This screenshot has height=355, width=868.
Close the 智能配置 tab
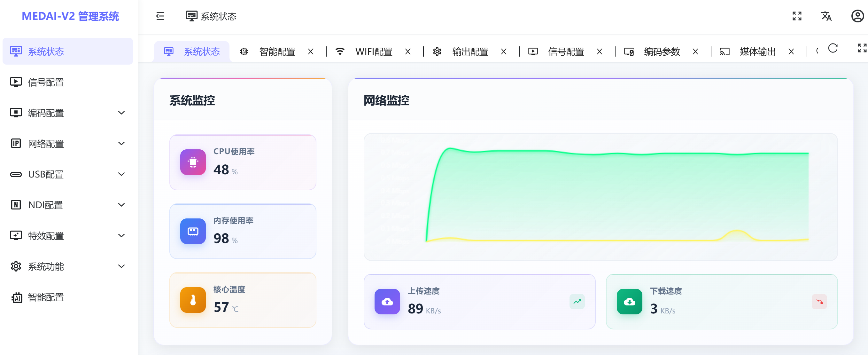pyautogui.click(x=311, y=51)
